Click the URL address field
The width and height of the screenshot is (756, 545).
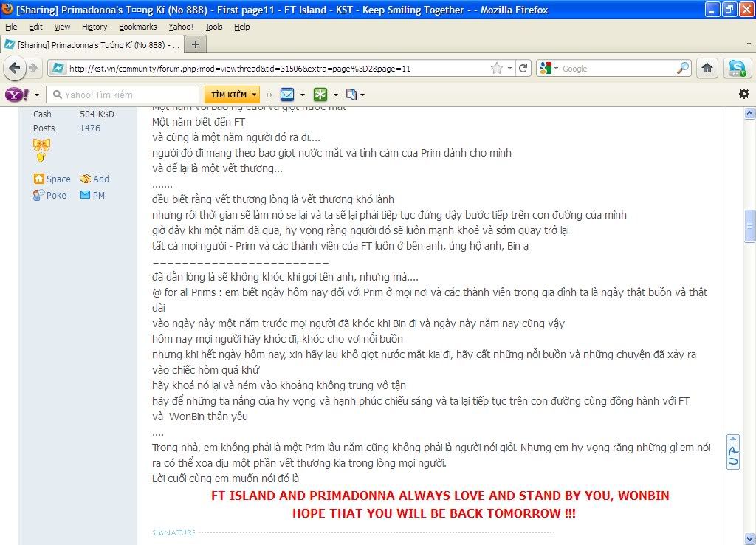click(x=278, y=69)
